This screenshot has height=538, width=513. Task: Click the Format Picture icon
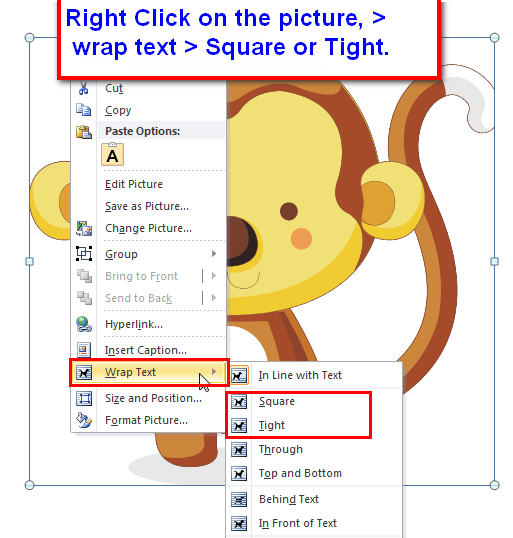click(84, 420)
